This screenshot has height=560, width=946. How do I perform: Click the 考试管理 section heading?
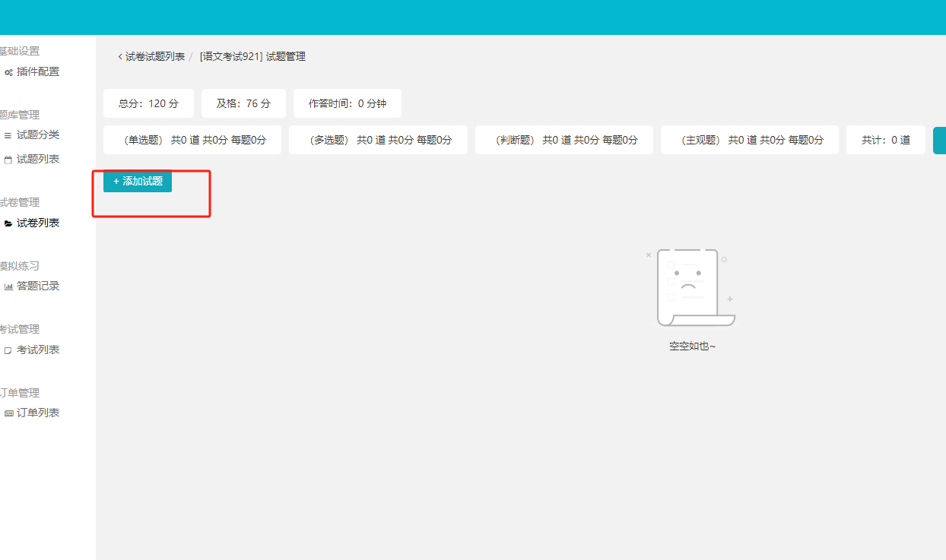pos(19,329)
